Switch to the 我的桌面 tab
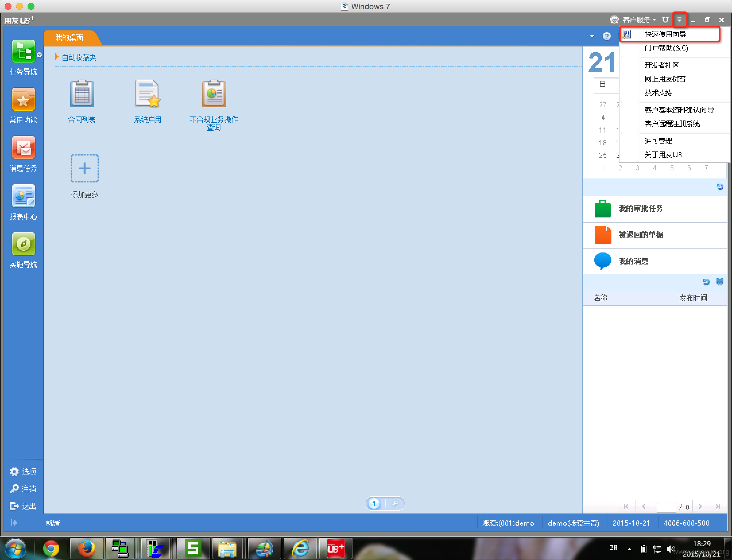The width and height of the screenshot is (732, 560). click(70, 37)
